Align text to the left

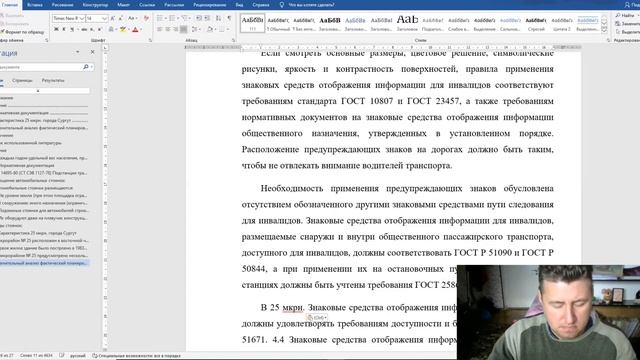click(x=160, y=29)
